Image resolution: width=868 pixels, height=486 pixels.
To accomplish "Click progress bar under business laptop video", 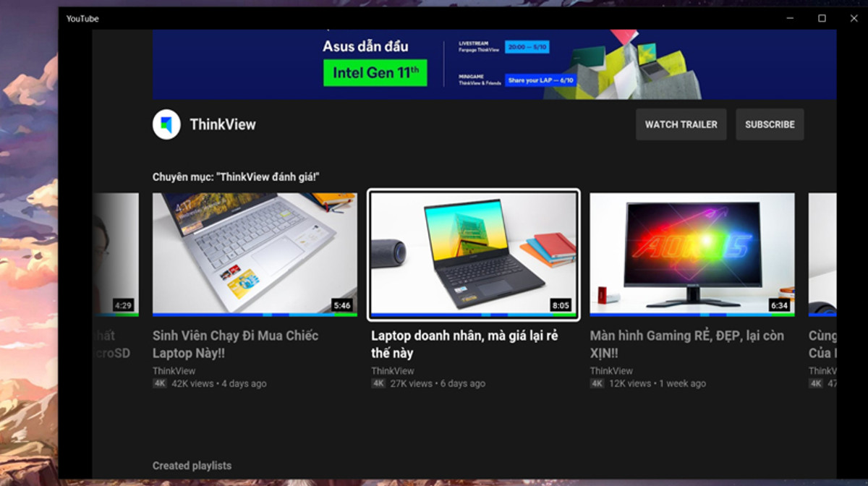I will (x=474, y=315).
